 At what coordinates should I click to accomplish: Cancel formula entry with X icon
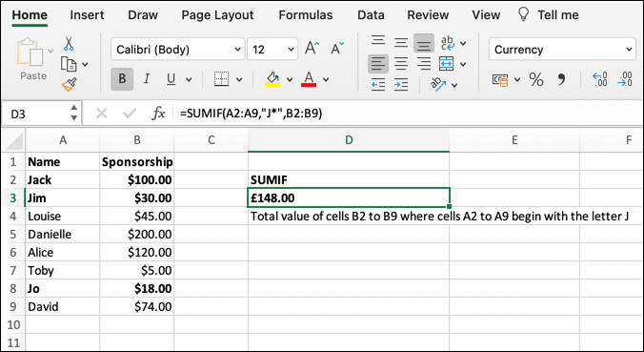(x=101, y=114)
